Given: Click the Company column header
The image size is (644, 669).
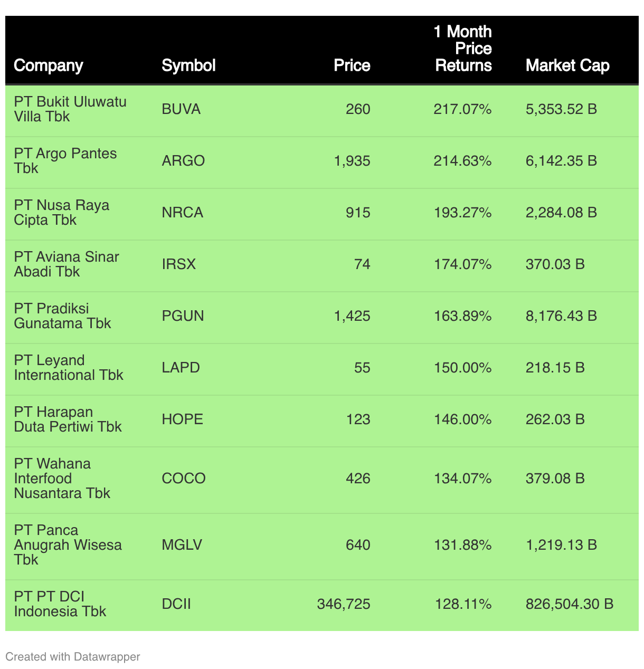Looking at the screenshot, I should (49, 65).
